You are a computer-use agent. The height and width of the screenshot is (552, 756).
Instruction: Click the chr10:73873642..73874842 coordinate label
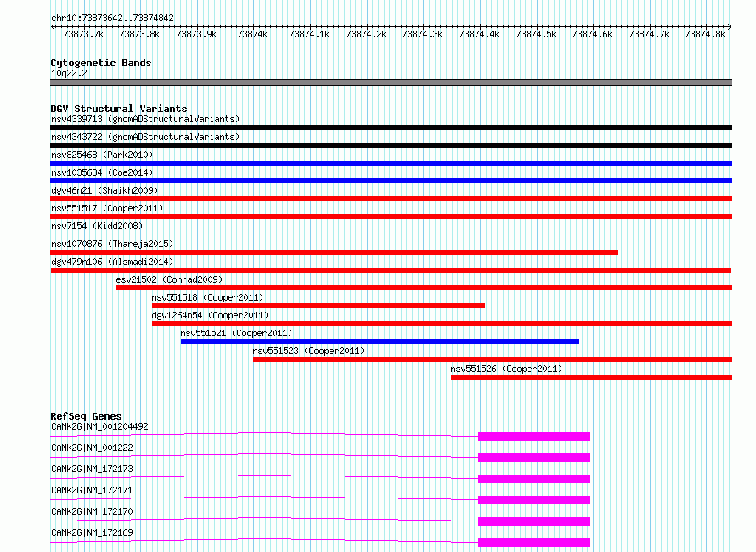[x=112, y=18]
